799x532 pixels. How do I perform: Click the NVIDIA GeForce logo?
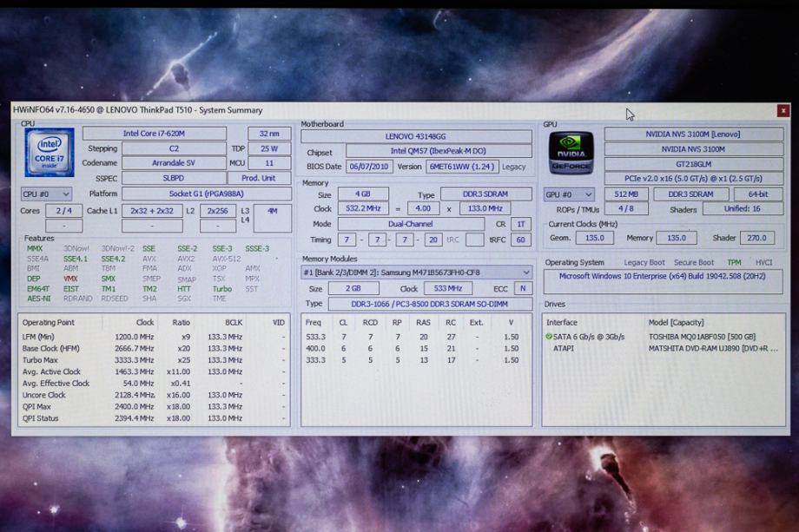point(571,152)
